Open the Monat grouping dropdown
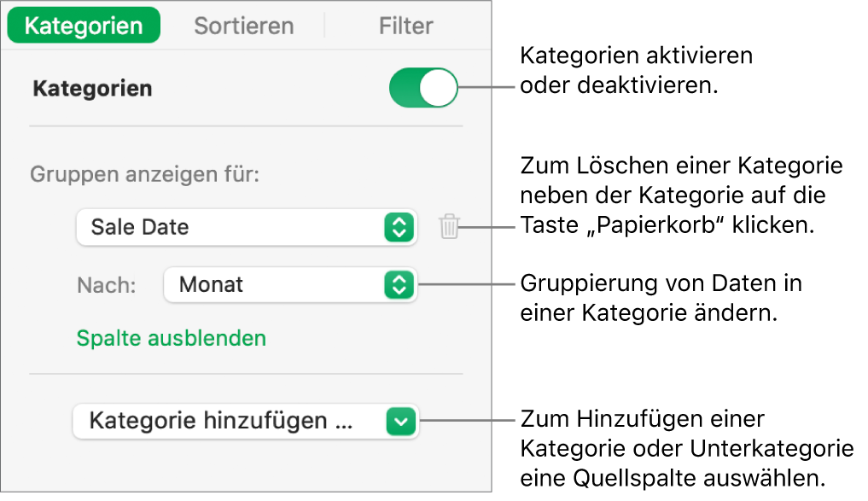The height and width of the screenshot is (501, 868). click(x=289, y=285)
